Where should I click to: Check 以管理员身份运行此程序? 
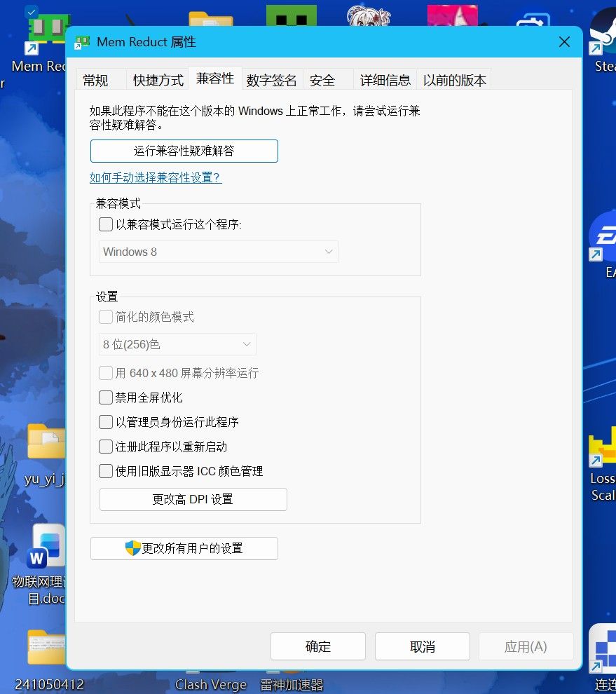(106, 422)
